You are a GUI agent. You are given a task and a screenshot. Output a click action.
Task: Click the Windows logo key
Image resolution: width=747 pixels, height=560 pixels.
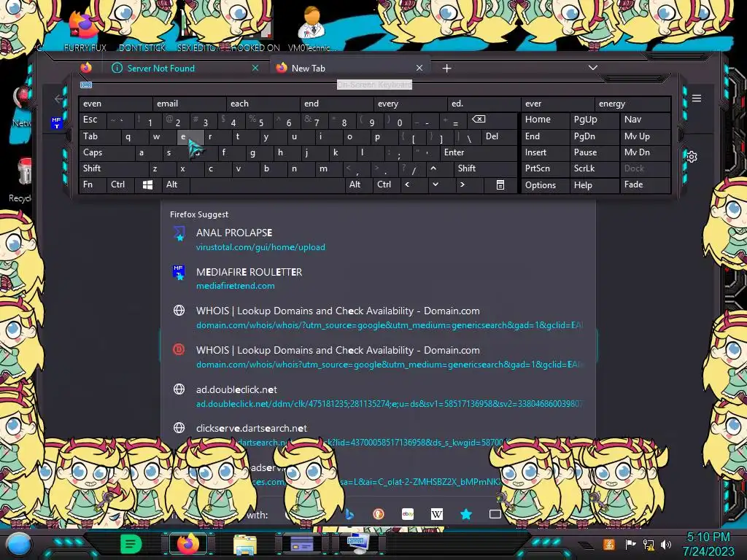pos(147,184)
